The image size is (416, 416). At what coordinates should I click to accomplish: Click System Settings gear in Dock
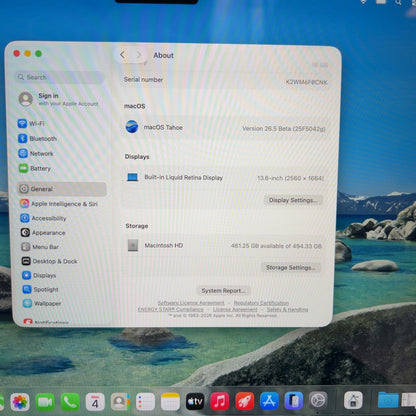pos(318,400)
